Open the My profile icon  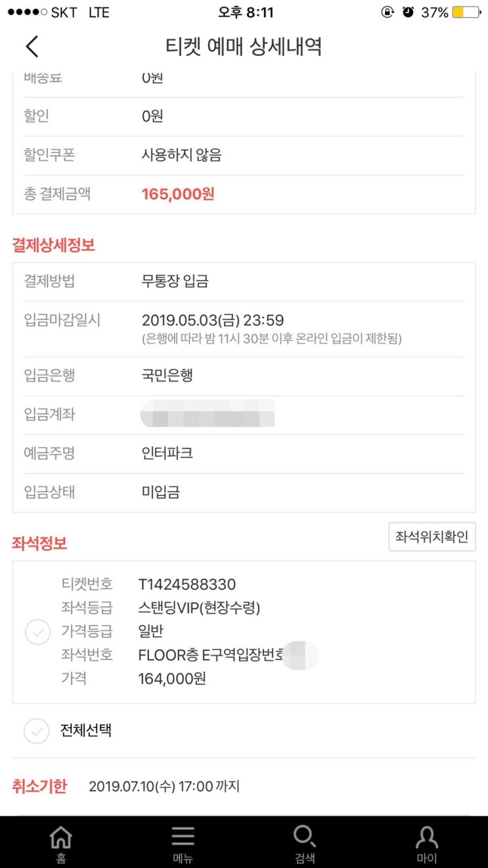[x=427, y=836]
